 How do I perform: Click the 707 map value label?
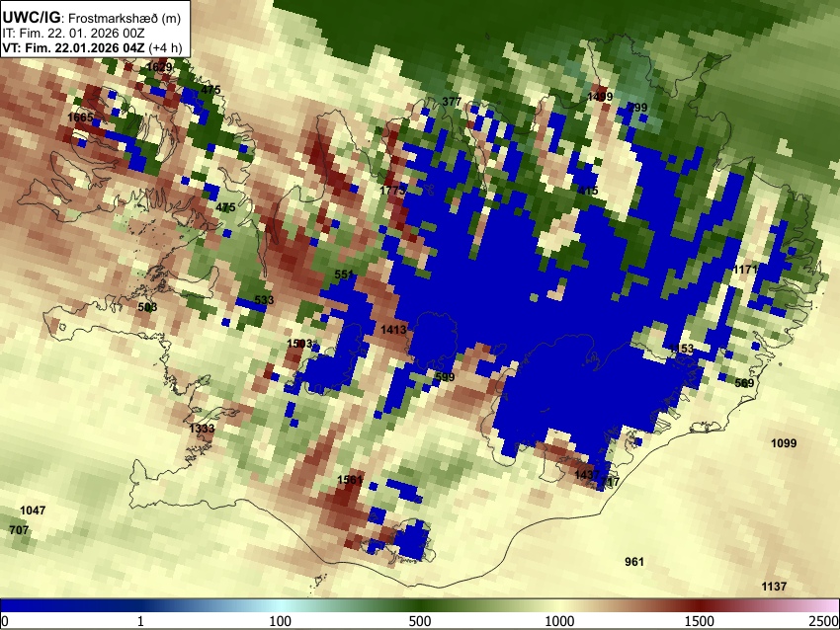(x=19, y=530)
